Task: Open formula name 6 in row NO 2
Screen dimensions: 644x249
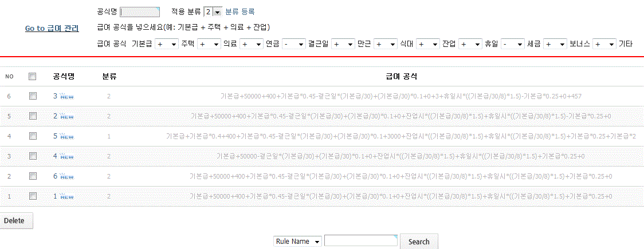Action: pos(56,176)
